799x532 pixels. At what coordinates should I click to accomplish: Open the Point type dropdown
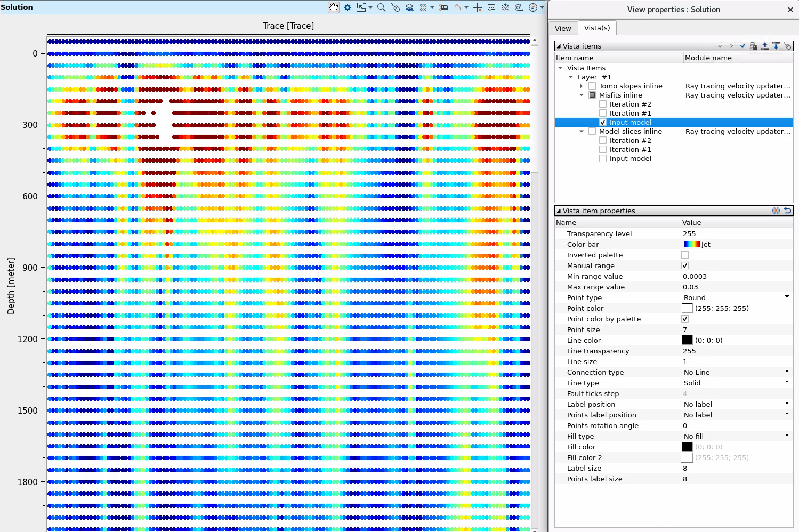[x=737, y=297]
